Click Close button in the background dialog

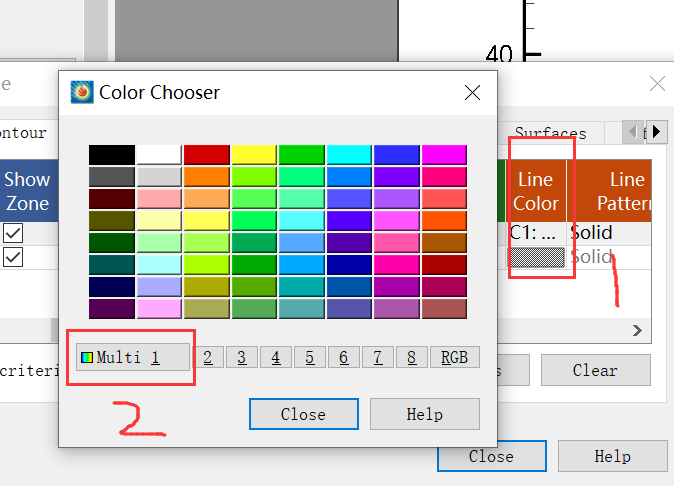tap(492, 456)
